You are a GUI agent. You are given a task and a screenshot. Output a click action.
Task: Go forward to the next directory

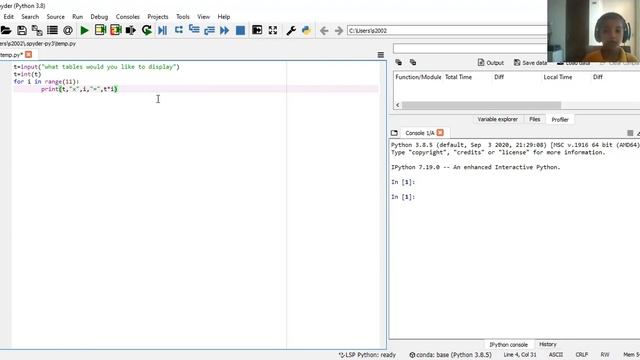coord(338,31)
